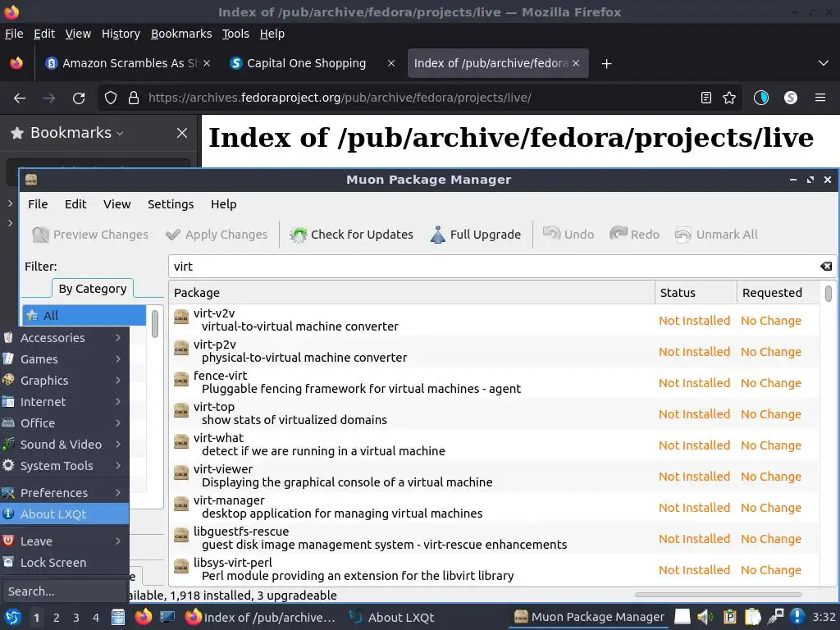Image resolution: width=840 pixels, height=630 pixels.
Task: Click the virt-manager package icon
Action: tap(181, 504)
